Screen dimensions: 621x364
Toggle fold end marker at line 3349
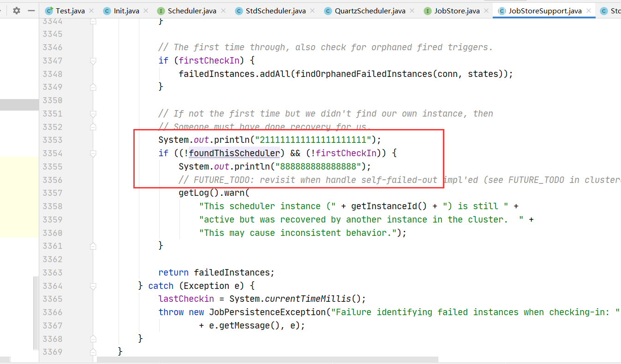click(x=93, y=87)
